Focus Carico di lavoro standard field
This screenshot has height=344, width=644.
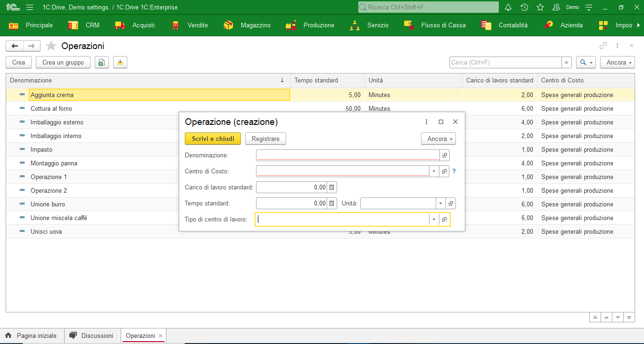point(292,187)
